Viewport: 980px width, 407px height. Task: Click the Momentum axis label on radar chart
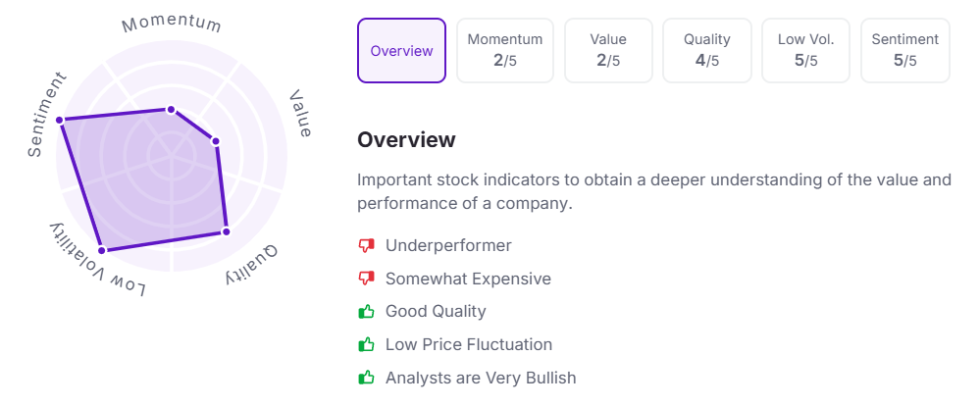(172, 24)
